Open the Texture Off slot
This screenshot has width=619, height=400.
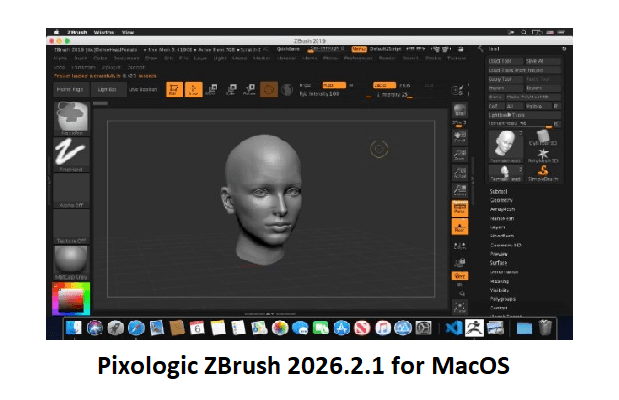coord(71,226)
